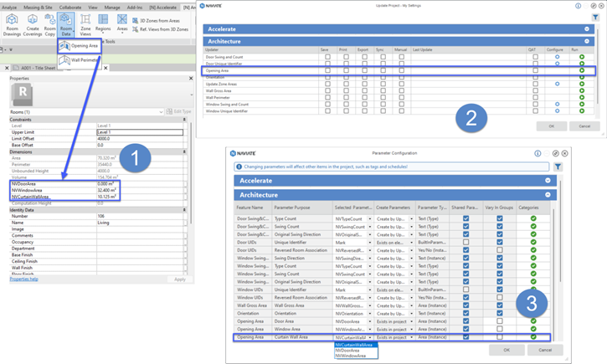Click filter icon in Parameter Configuration window
The height and width of the screenshot is (364, 607).
pyautogui.click(x=558, y=167)
